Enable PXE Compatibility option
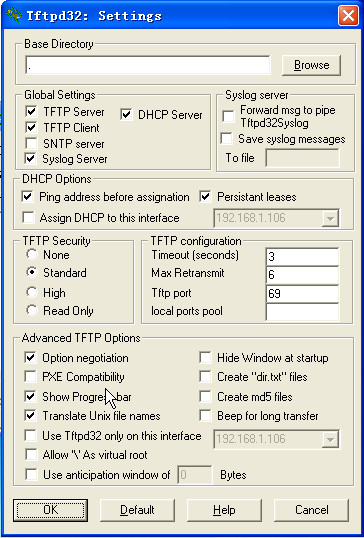Viewport: 364px width, 538px height. [x=31, y=377]
